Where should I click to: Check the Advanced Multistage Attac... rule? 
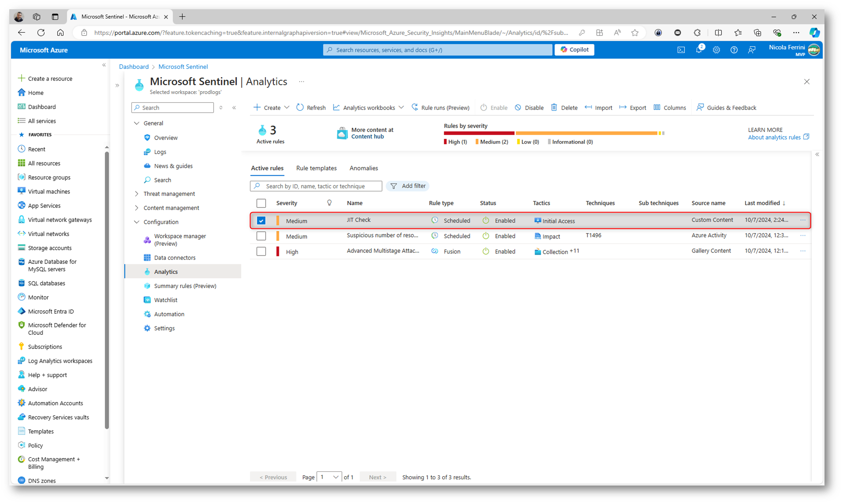click(261, 252)
